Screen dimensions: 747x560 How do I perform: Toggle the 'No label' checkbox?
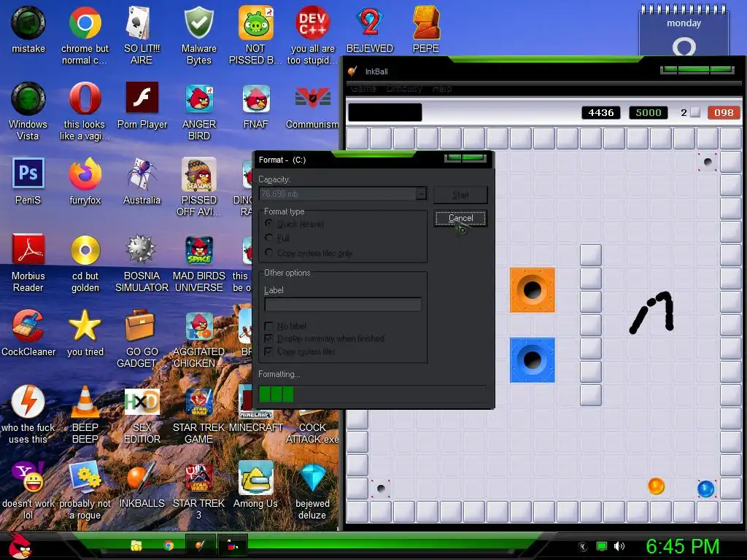click(x=268, y=326)
